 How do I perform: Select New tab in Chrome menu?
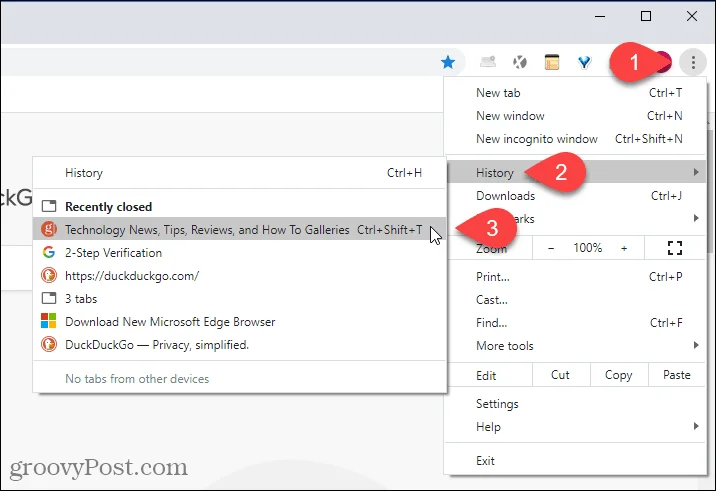click(x=576, y=93)
